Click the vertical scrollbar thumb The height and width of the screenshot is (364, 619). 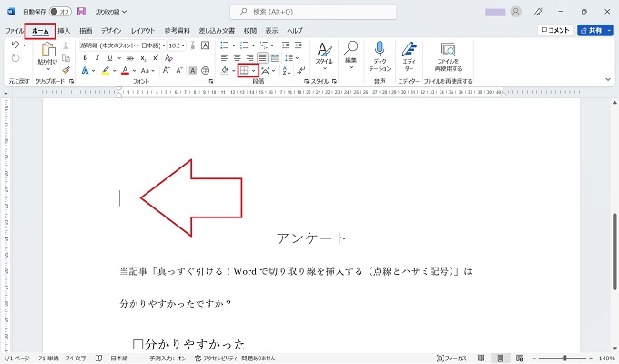click(x=614, y=251)
